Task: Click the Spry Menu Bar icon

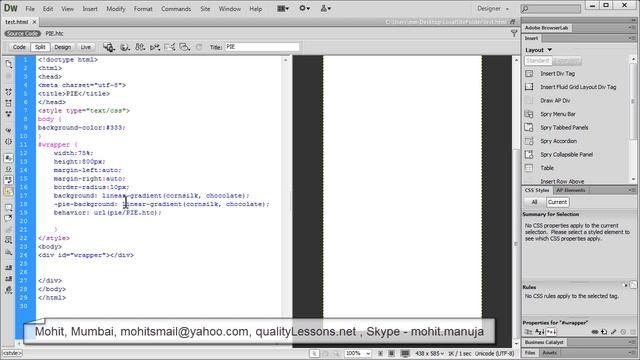Action: 529,114
